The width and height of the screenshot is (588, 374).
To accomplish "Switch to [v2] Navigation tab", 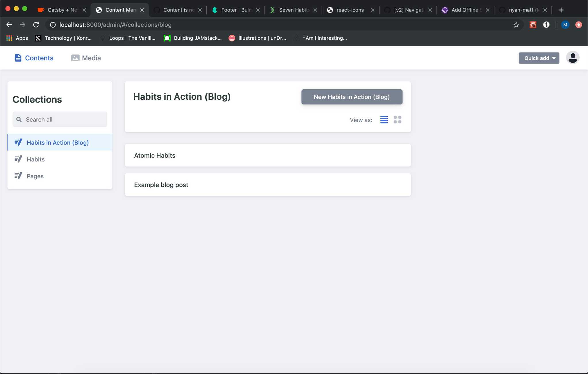I will (x=408, y=10).
